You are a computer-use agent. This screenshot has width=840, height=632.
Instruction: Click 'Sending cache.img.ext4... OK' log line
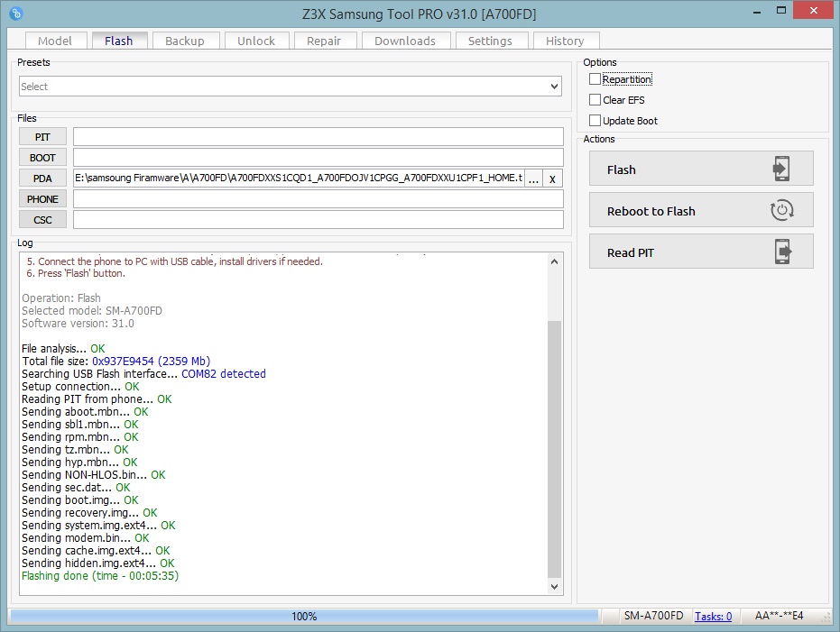coord(96,551)
